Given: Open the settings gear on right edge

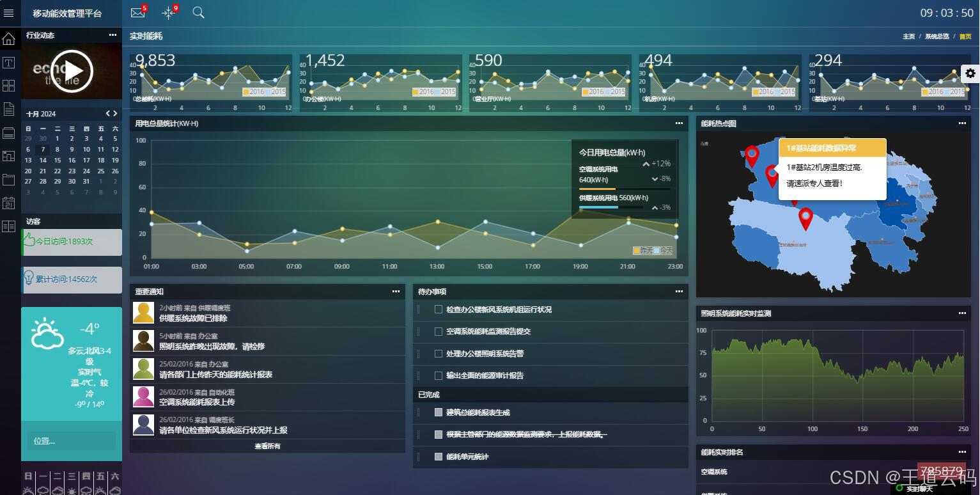Looking at the screenshot, I should coord(970,74).
